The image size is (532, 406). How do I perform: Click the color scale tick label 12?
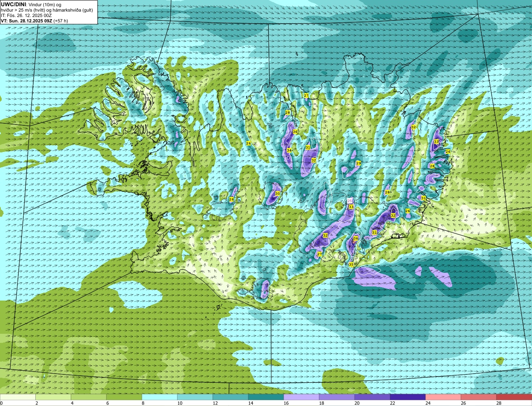click(215, 403)
